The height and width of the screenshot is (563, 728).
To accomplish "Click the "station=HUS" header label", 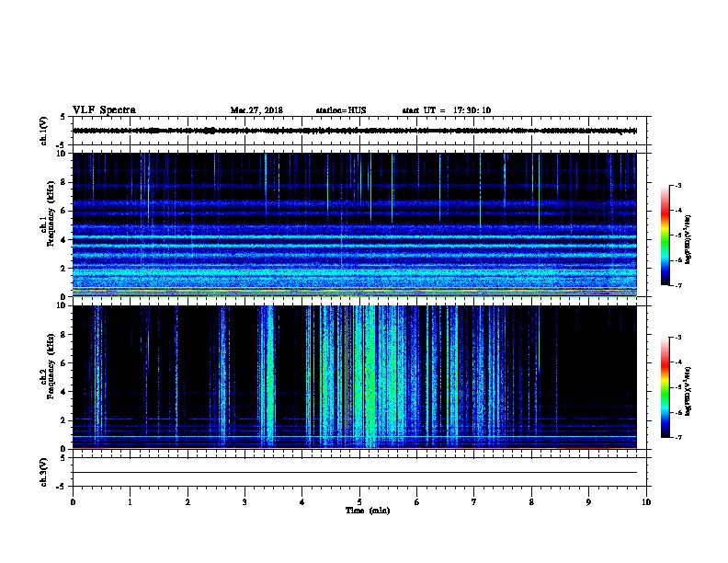I will [341, 110].
